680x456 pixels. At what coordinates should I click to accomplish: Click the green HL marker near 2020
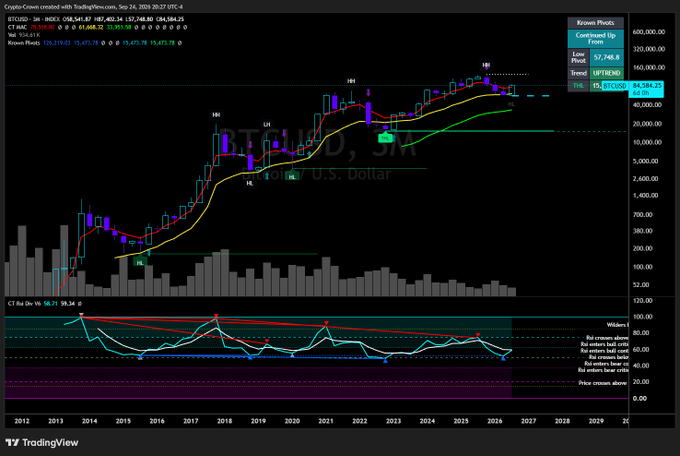pos(292,177)
